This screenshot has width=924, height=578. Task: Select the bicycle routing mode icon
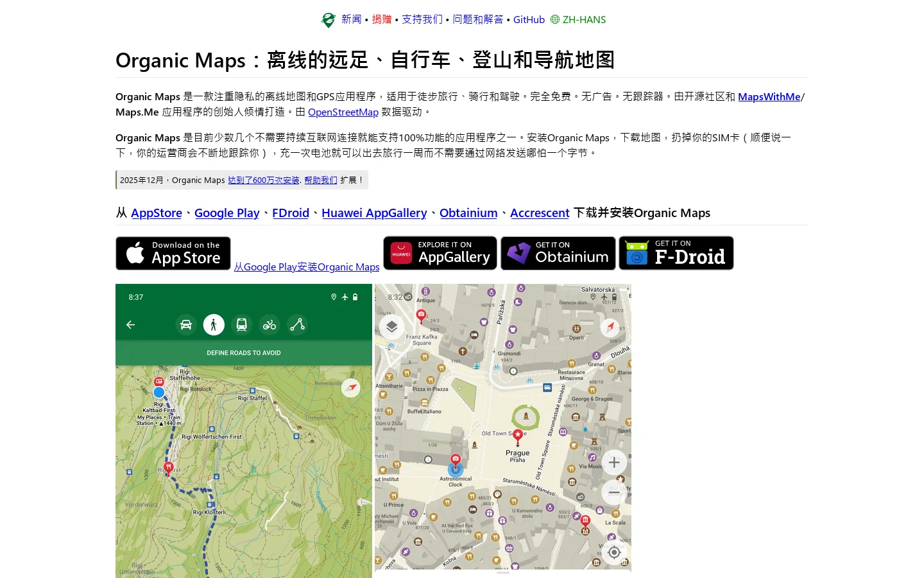(x=269, y=325)
